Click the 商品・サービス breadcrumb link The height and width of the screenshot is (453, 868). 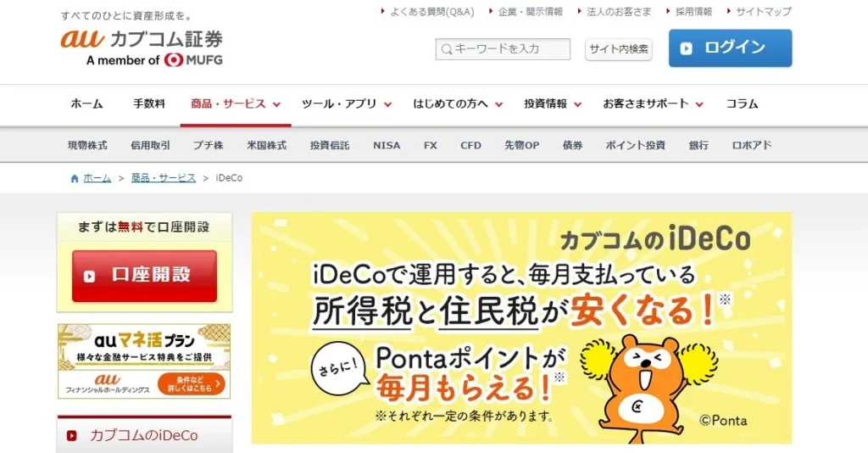click(164, 178)
